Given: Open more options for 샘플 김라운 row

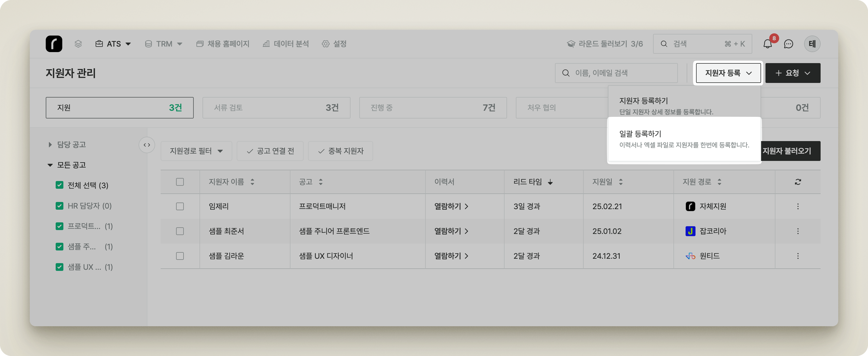Looking at the screenshot, I should pyautogui.click(x=797, y=256).
